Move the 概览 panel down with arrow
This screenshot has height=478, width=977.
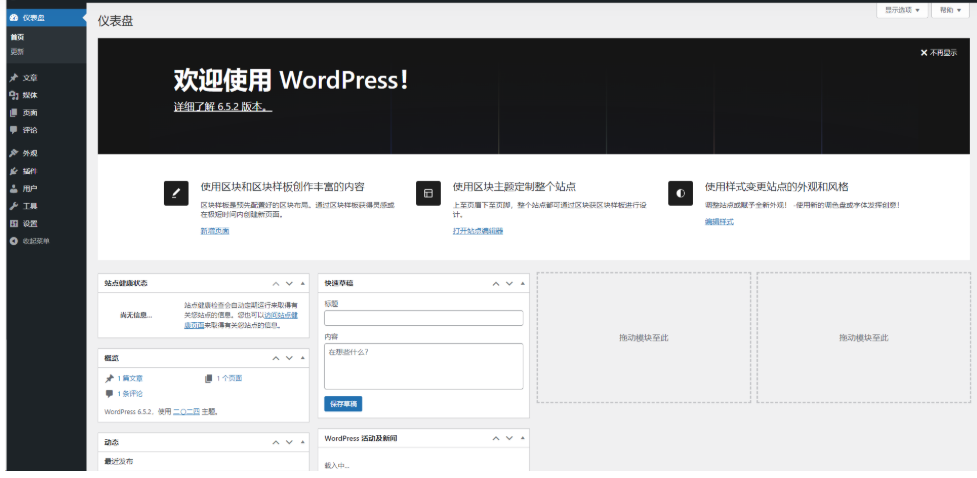[x=289, y=358]
